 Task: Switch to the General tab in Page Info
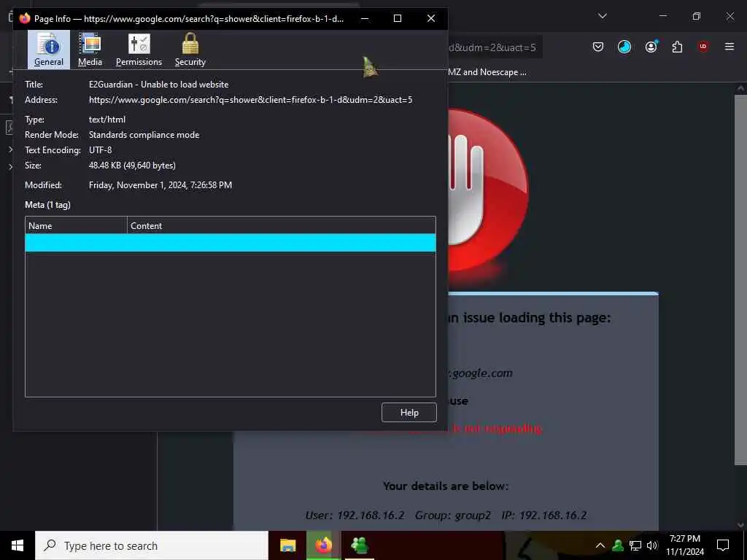pos(49,50)
